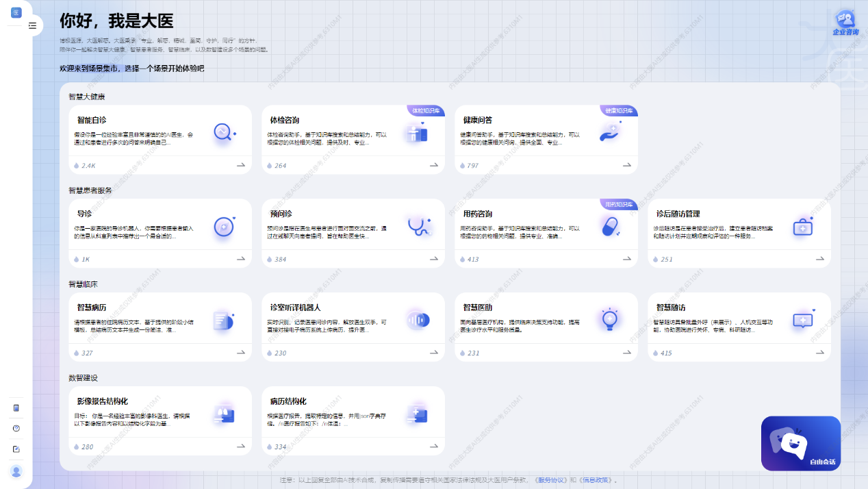Click the 导诊 target icon
868x489 pixels.
224,226
